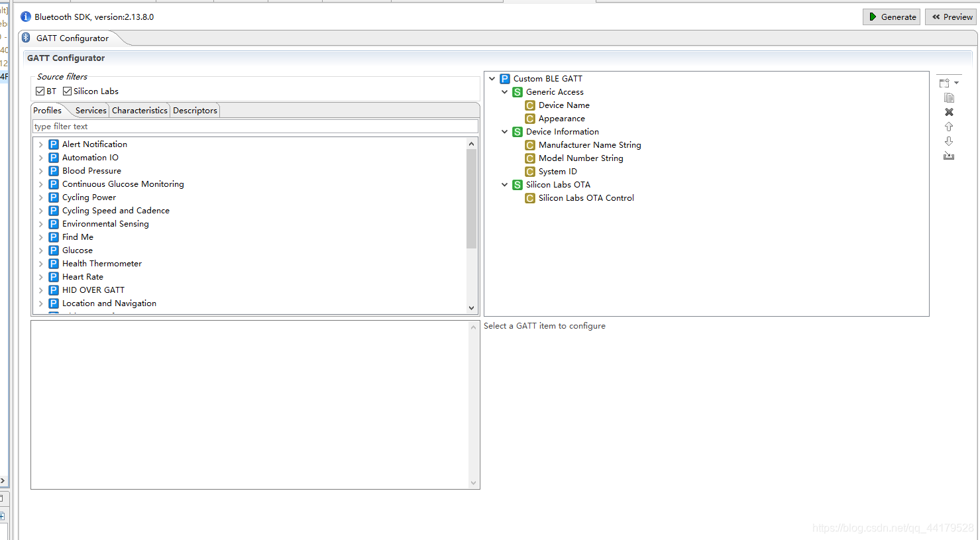Collapse the Silicon Labs OTA service
The width and height of the screenshot is (980, 540).
click(505, 185)
